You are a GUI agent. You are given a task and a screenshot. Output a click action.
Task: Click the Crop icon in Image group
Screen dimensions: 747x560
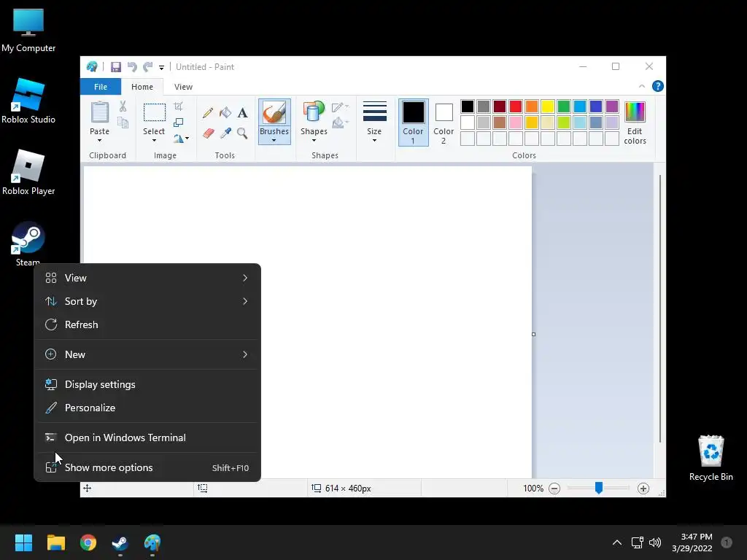pos(179,106)
